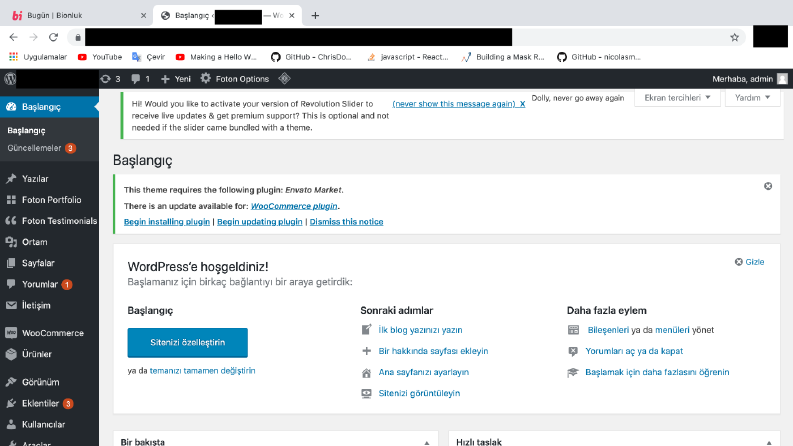Reload the page using the browser refresh icon
793x446 pixels.
coord(54,37)
